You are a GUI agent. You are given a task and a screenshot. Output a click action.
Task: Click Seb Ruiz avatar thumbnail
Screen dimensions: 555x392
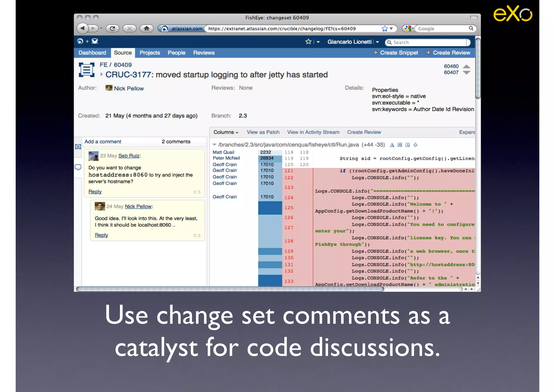pyautogui.click(x=93, y=156)
